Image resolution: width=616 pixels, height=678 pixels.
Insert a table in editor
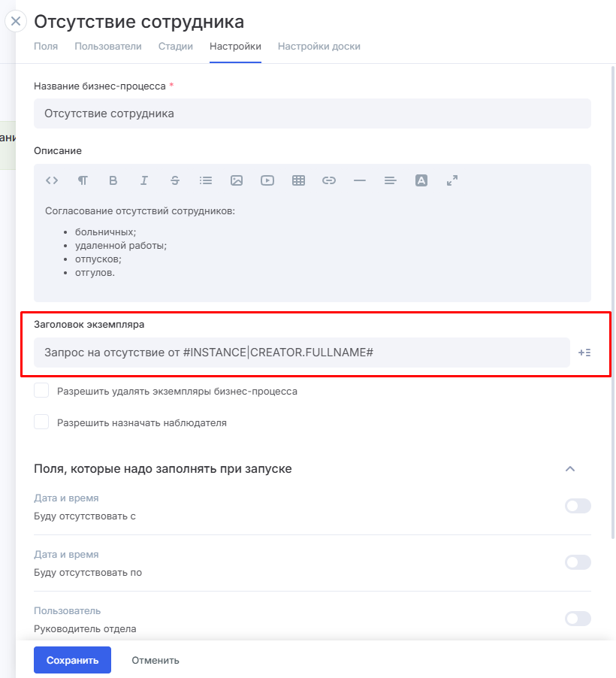pyautogui.click(x=298, y=180)
